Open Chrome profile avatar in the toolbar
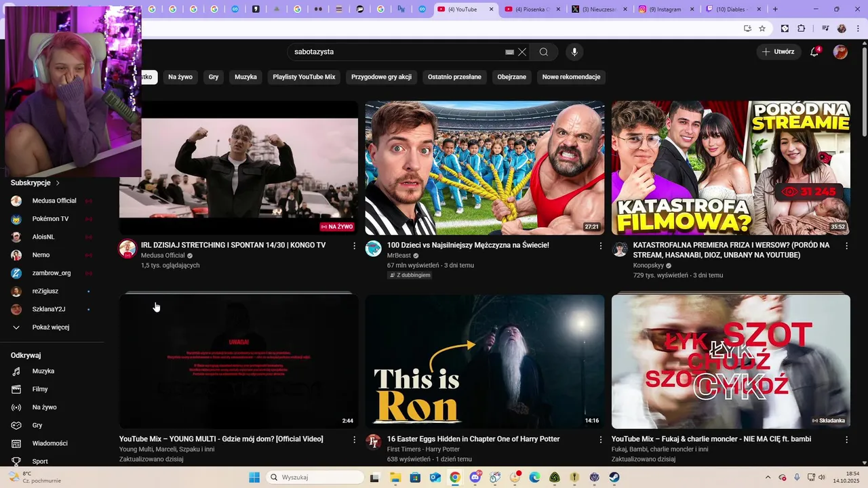Screen dimensions: 868x488 point(842,28)
